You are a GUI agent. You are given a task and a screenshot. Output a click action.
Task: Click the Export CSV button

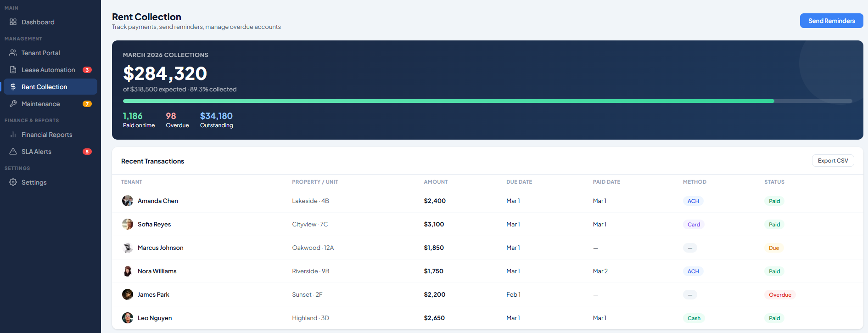point(833,161)
